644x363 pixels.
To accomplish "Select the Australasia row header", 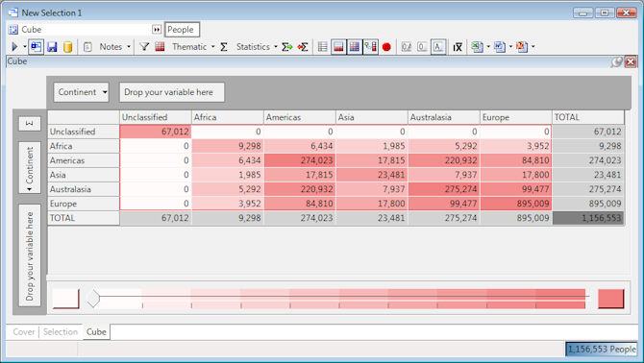I will click(84, 189).
